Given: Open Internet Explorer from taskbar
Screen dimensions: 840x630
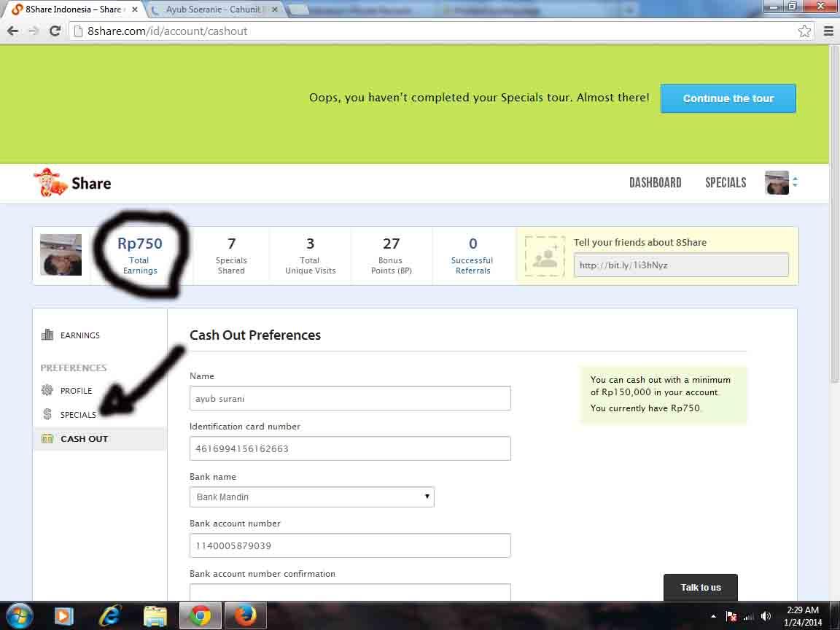Looking at the screenshot, I should click(x=110, y=615).
